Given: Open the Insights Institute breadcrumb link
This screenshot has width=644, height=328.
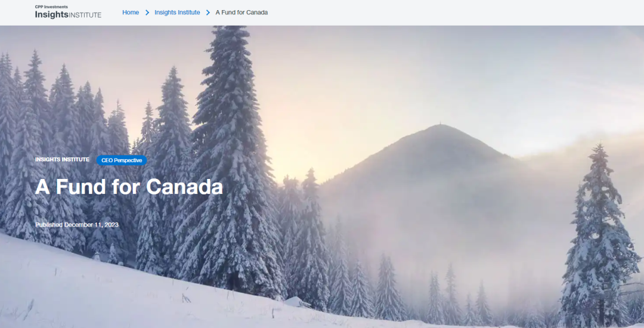Looking at the screenshot, I should point(177,13).
